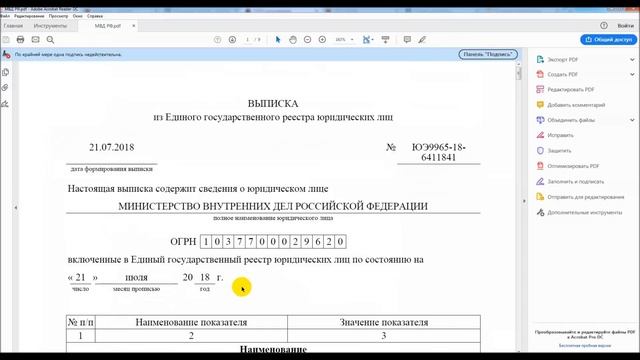Click the Print icon in the toolbar
The width and height of the screenshot is (640, 360).
click(20, 40)
